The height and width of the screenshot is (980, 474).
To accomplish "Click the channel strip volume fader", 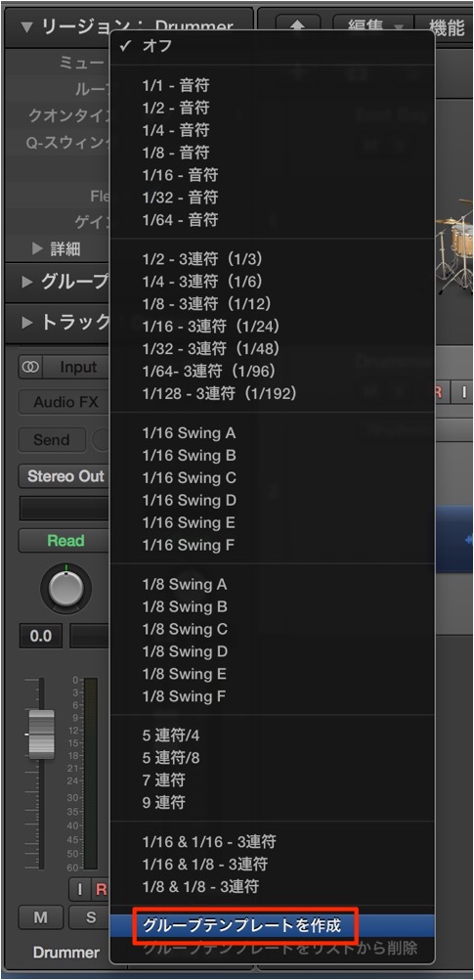I will pyautogui.click(x=42, y=735).
